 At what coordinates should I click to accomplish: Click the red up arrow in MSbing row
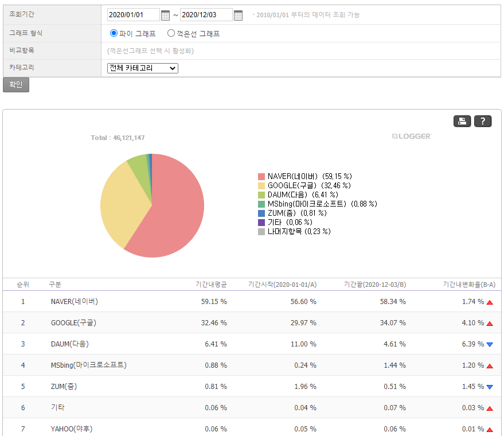pyautogui.click(x=490, y=366)
